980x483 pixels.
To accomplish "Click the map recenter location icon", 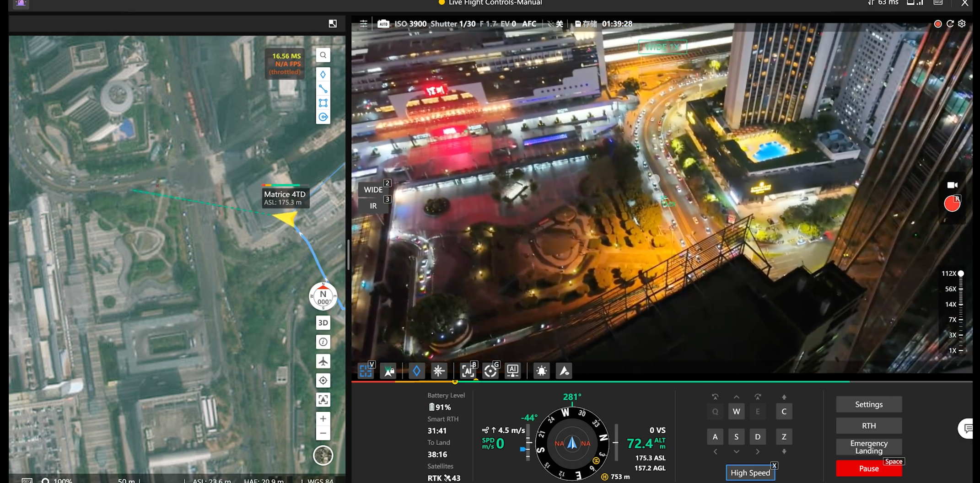I will click(x=323, y=381).
